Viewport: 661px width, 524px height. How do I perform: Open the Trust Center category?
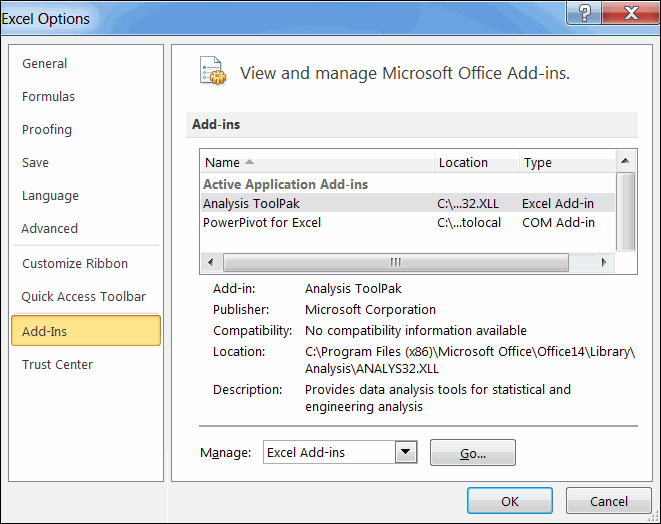tap(57, 365)
